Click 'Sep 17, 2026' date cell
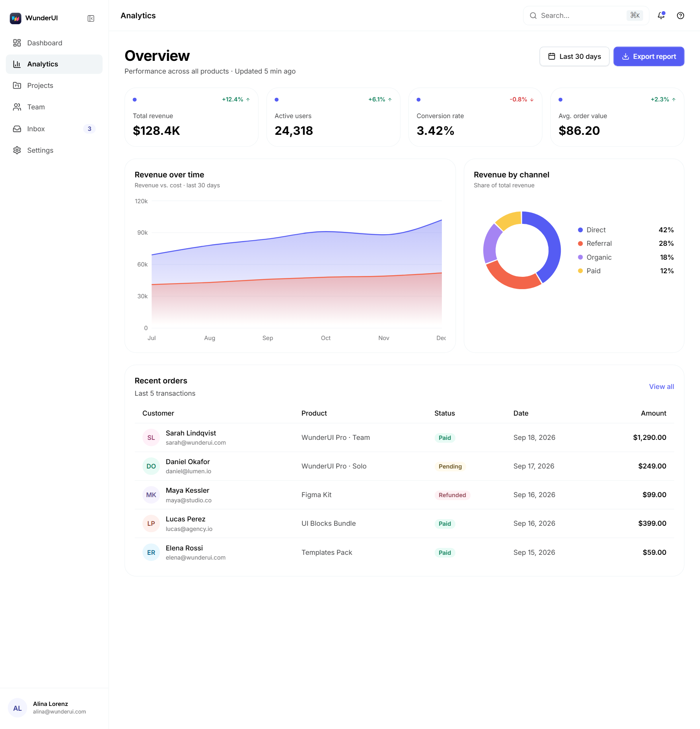 tap(534, 466)
